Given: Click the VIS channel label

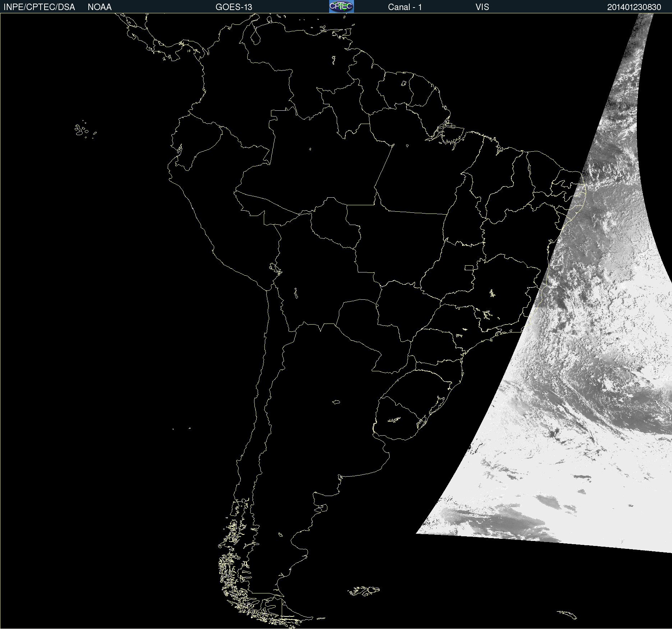Looking at the screenshot, I should [482, 7].
